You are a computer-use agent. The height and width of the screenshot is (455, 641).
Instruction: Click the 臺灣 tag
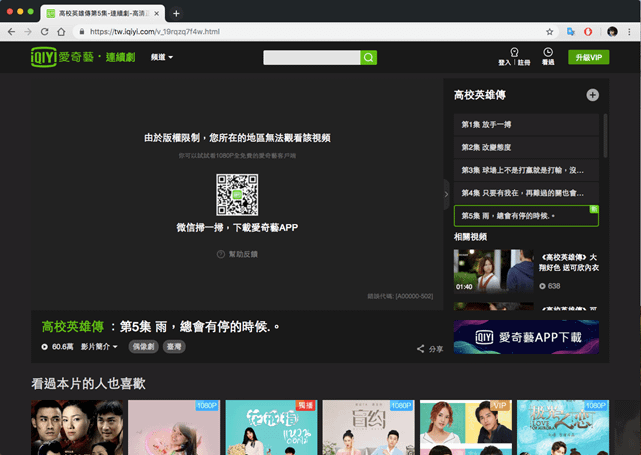(174, 347)
